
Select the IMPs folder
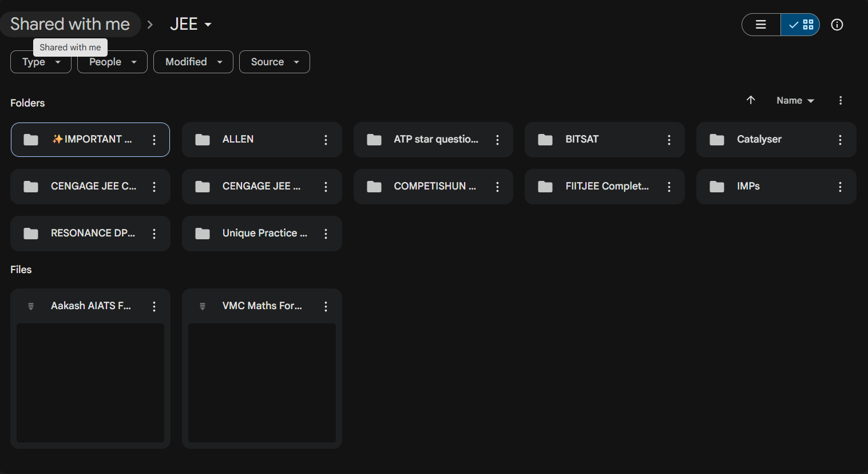click(776, 187)
